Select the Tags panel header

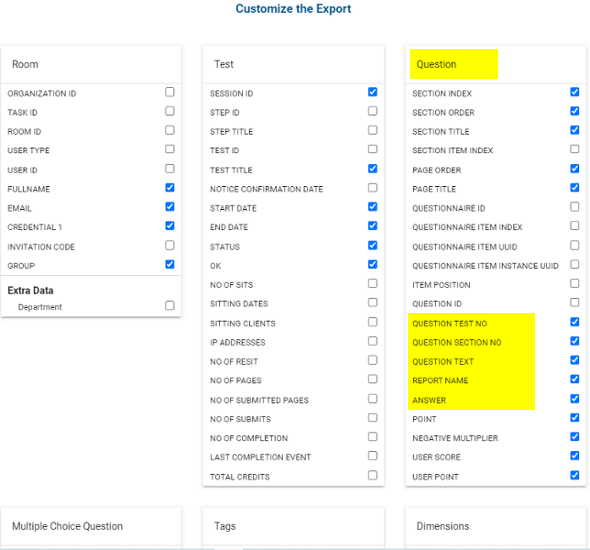(x=293, y=526)
